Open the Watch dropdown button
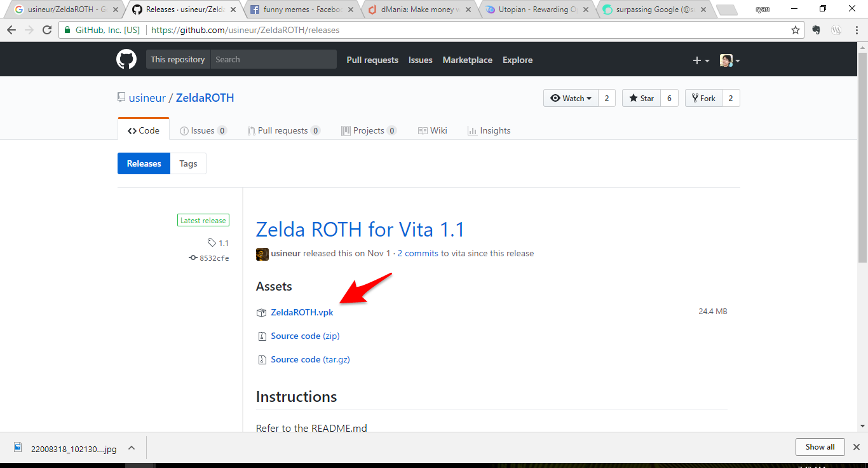Viewport: 868px width, 468px height. point(571,98)
